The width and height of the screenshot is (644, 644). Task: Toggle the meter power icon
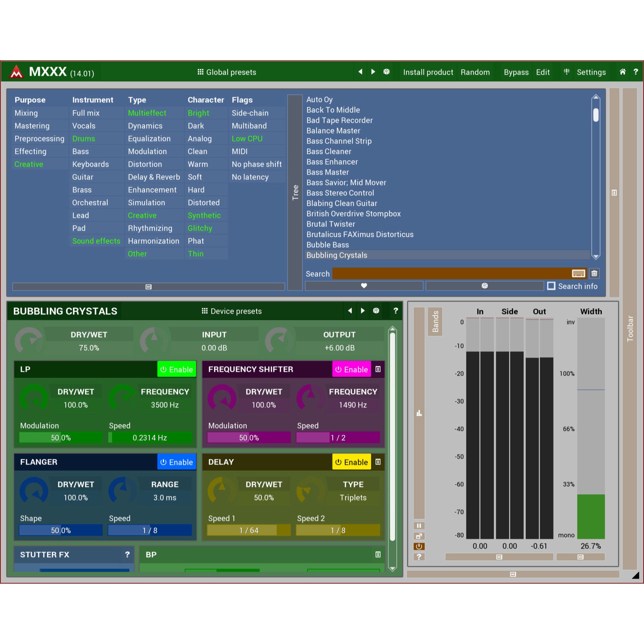419,546
